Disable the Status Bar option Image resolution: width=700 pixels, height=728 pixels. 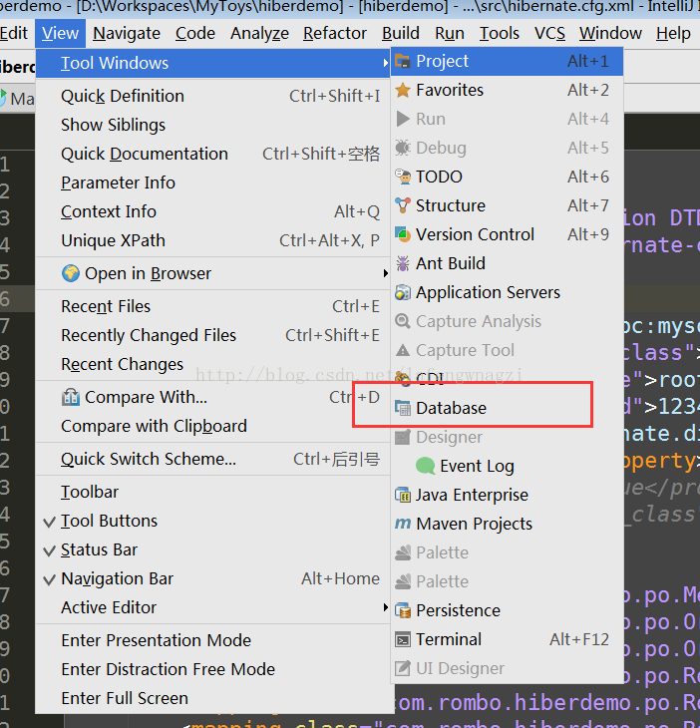(99, 549)
